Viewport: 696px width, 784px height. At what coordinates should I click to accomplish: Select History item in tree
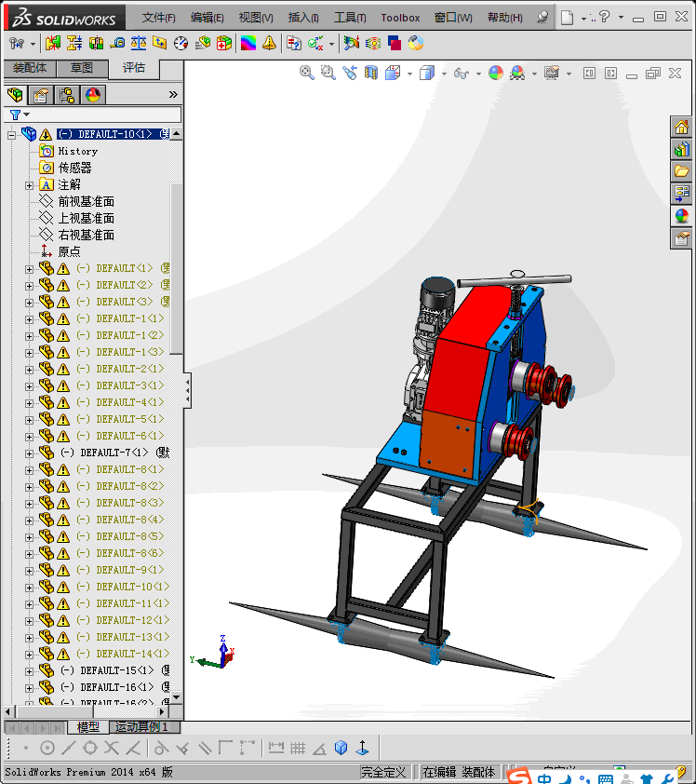78,151
